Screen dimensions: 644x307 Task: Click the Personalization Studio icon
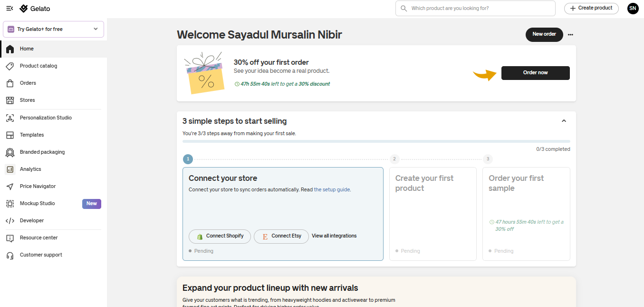(10, 118)
